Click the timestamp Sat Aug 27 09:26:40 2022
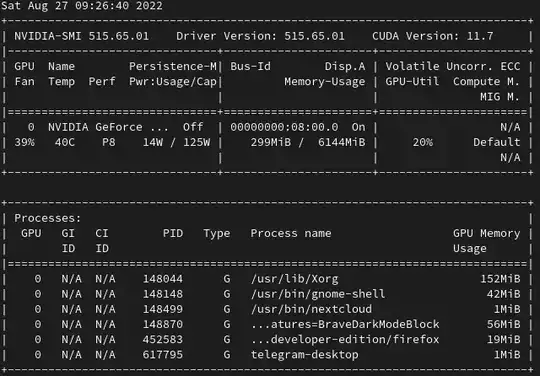Screen dimensions: 540x376 [82, 6]
